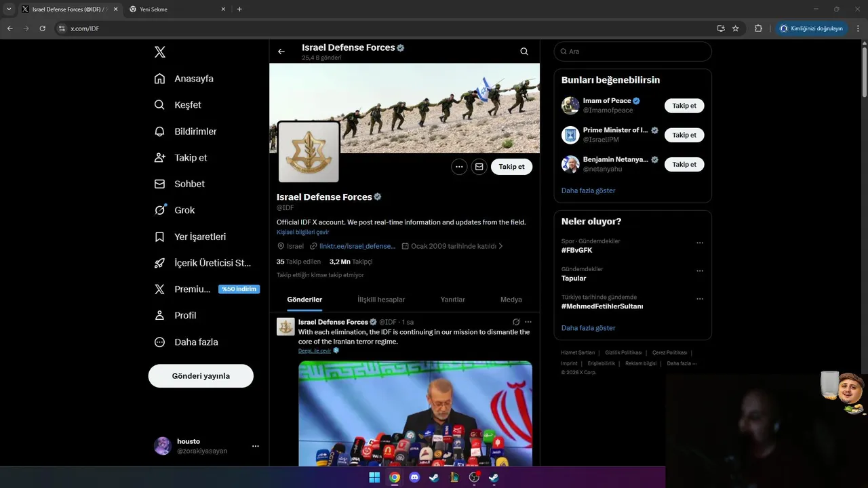Click the Gönderi yayınla button
Viewport: 868px width, 488px height.
pyautogui.click(x=201, y=376)
